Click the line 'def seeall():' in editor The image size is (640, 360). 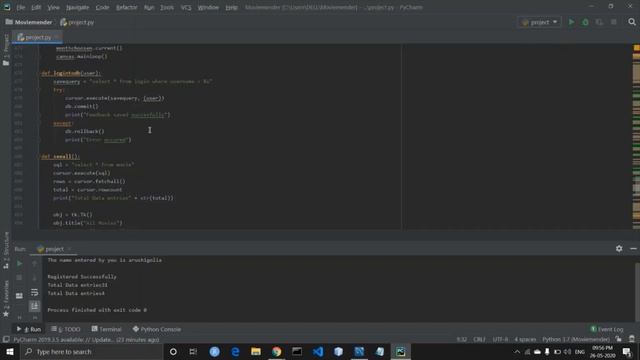tap(60, 156)
